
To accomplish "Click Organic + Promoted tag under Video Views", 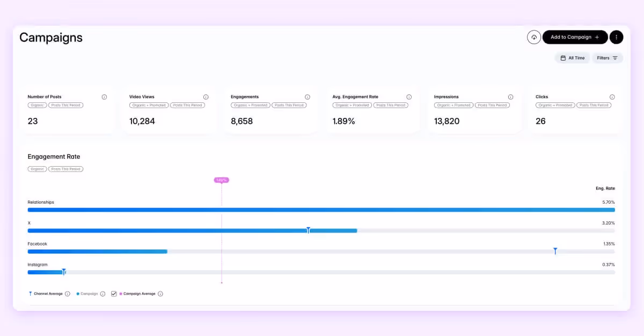I will pos(149,105).
